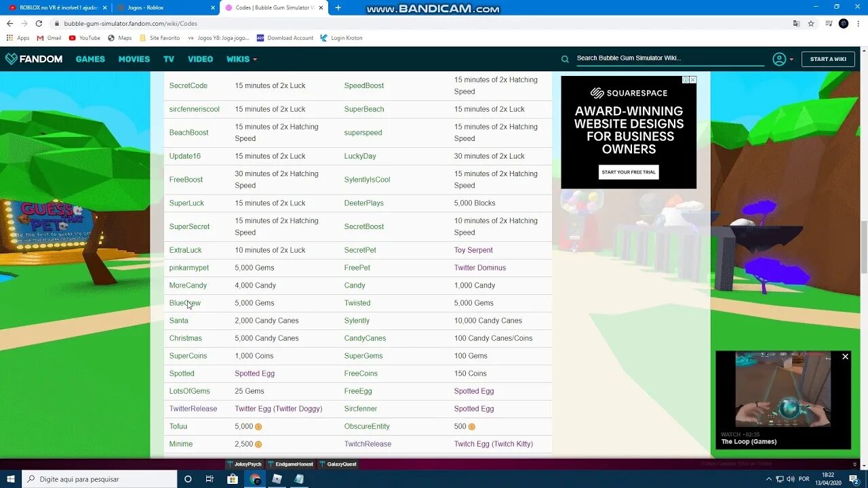Open the Apps bookmark shortcut
The width and height of the screenshot is (868, 488).
point(18,38)
